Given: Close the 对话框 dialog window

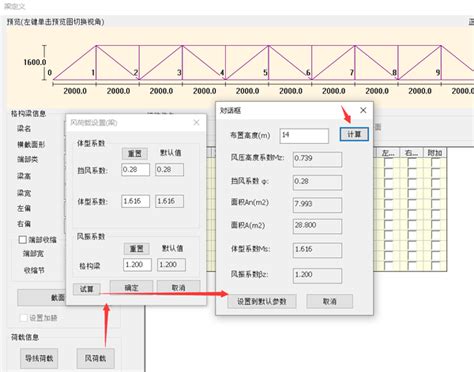Looking at the screenshot, I should click(x=363, y=110).
